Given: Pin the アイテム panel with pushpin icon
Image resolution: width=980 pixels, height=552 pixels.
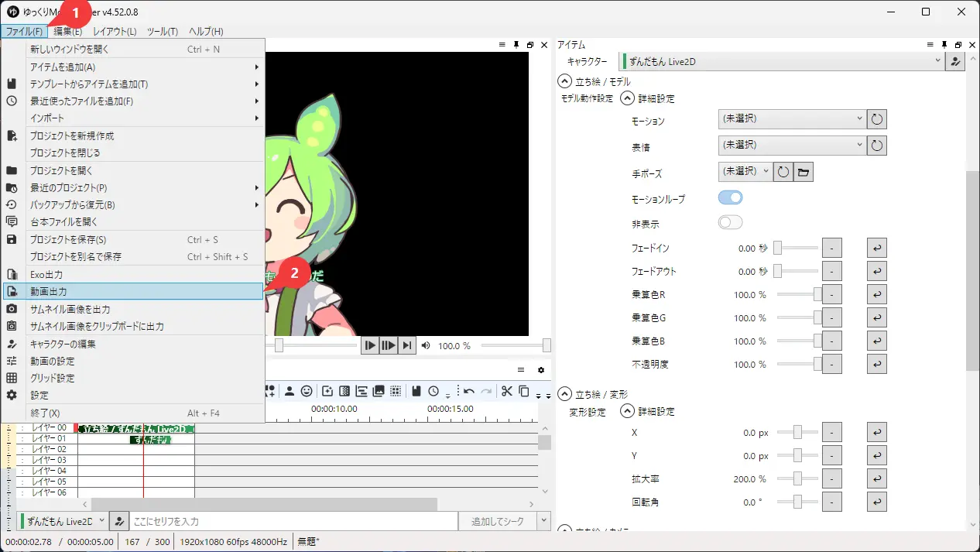Looking at the screenshot, I should pos(944,45).
